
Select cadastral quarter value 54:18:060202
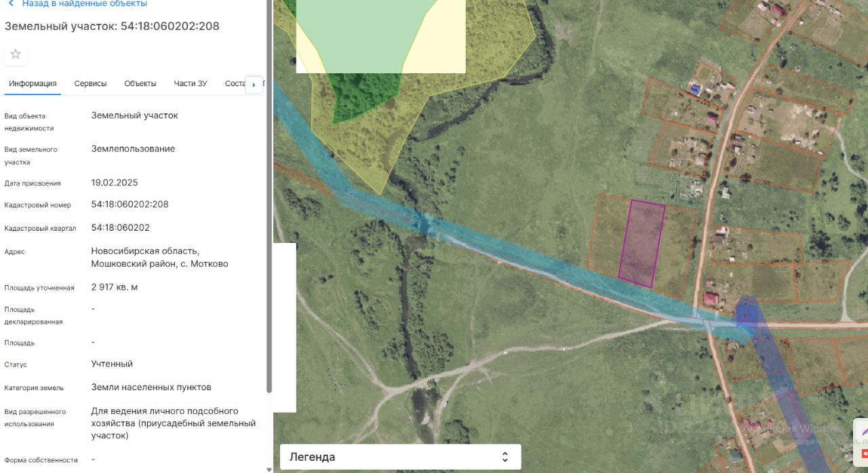(120, 227)
